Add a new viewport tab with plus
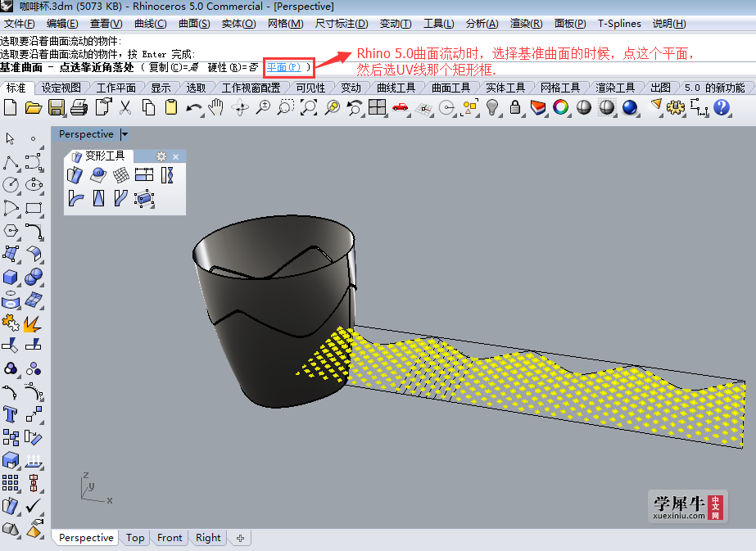Image resolution: width=756 pixels, height=551 pixels. 241,538
